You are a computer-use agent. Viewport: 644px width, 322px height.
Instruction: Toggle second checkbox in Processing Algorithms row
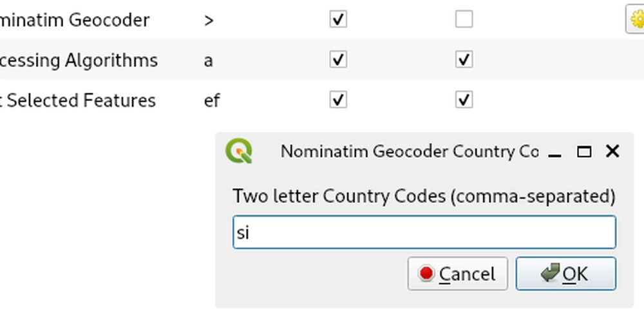coord(464,59)
